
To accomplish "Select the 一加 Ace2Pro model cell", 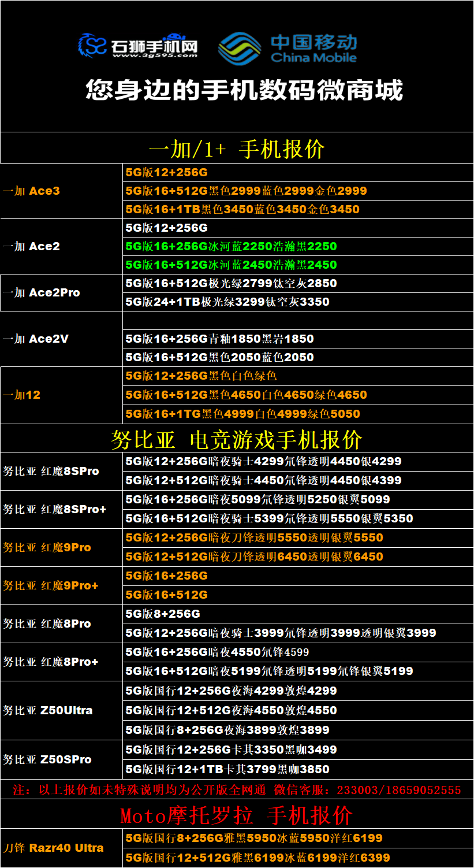I will click(61, 292).
